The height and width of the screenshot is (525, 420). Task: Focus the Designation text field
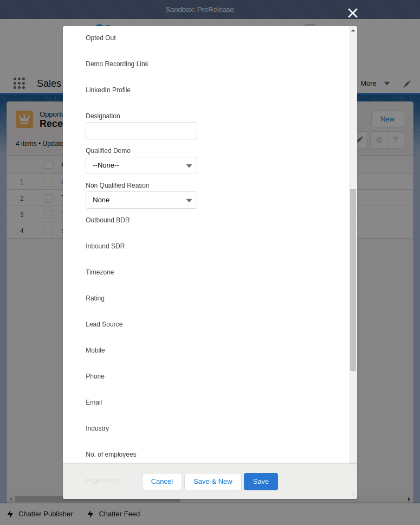[x=141, y=131]
